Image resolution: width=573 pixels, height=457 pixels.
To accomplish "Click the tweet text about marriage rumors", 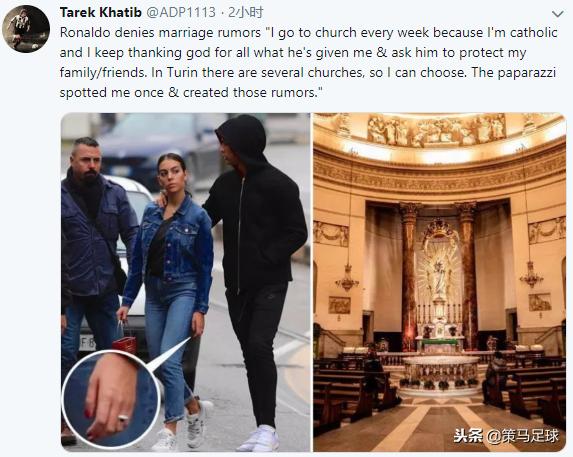I will point(308,62).
